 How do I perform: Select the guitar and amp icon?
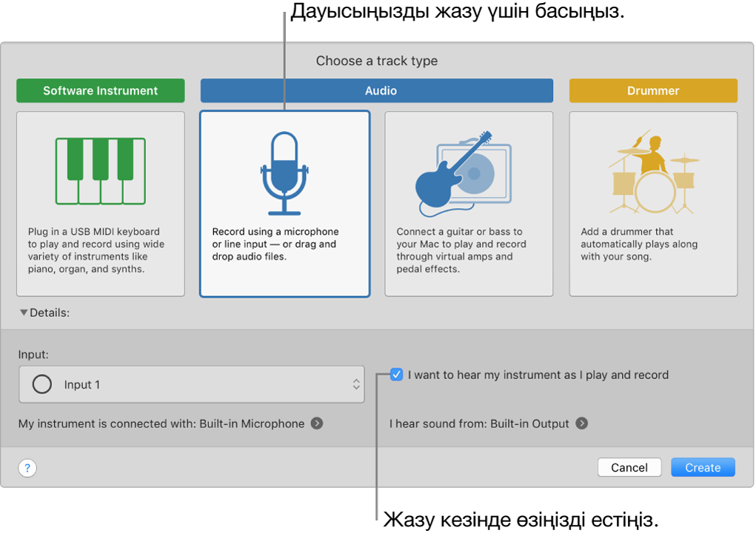468,170
